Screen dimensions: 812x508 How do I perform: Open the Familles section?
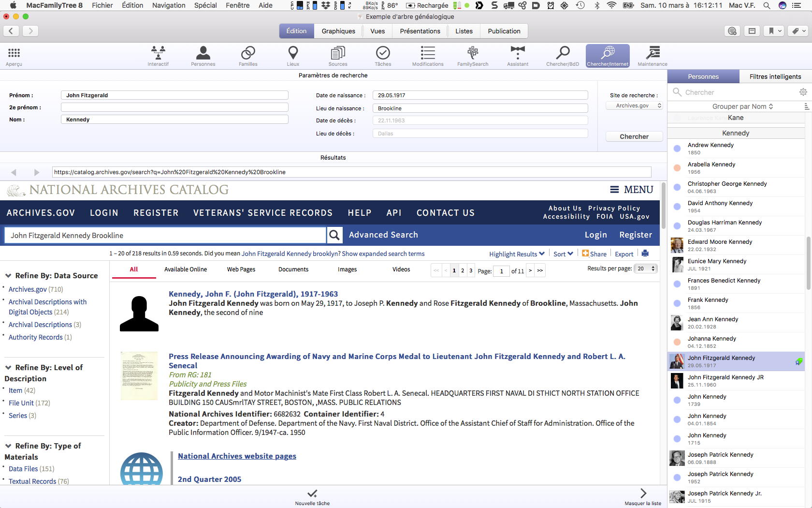[x=248, y=56]
